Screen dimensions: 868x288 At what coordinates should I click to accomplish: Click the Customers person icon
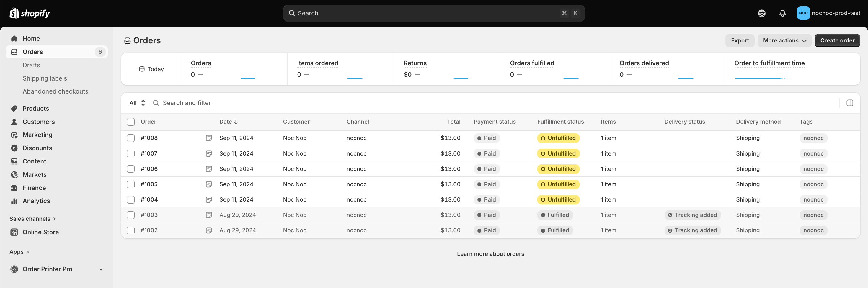pyautogui.click(x=14, y=122)
